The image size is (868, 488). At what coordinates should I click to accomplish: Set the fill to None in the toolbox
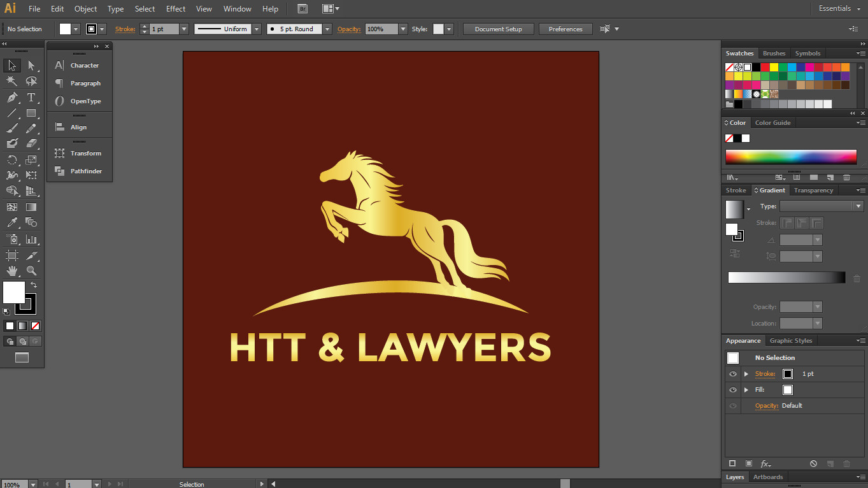coord(36,326)
